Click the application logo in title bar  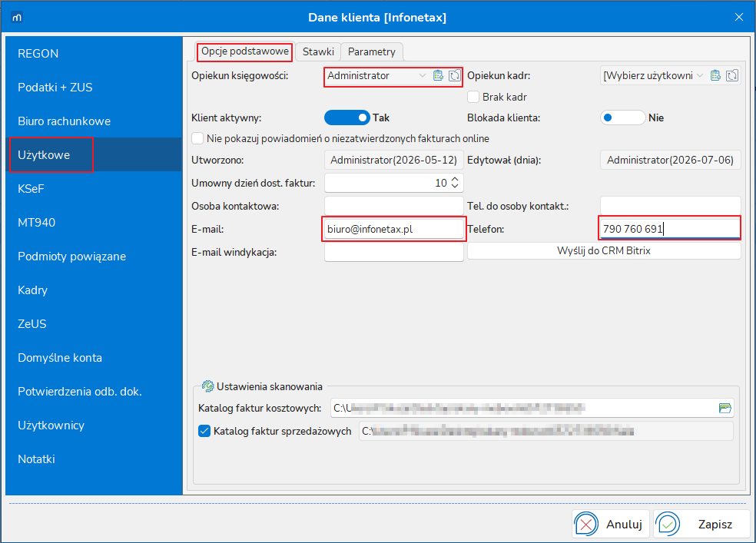[17, 18]
